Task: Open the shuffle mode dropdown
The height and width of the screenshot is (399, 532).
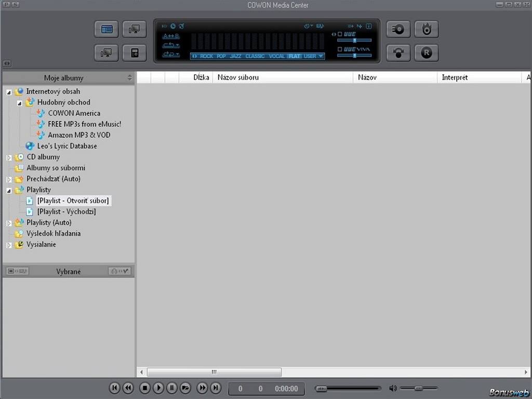Action: [171, 54]
